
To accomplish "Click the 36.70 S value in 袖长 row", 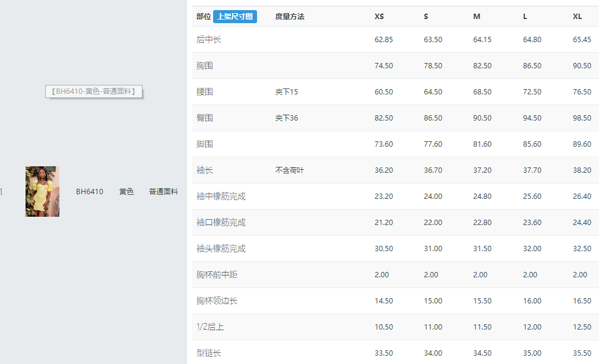I will pyautogui.click(x=433, y=170).
